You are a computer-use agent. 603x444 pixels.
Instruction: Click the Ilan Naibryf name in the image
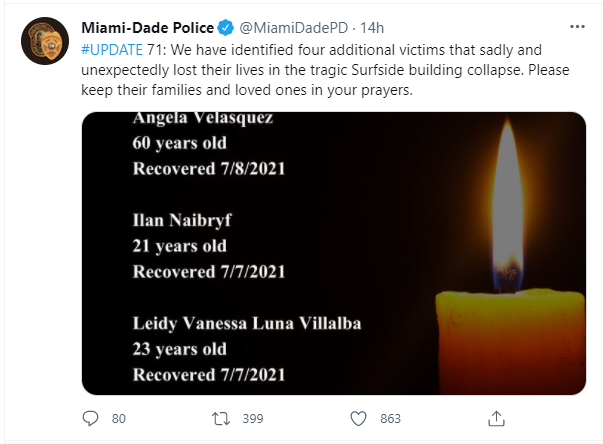182,220
